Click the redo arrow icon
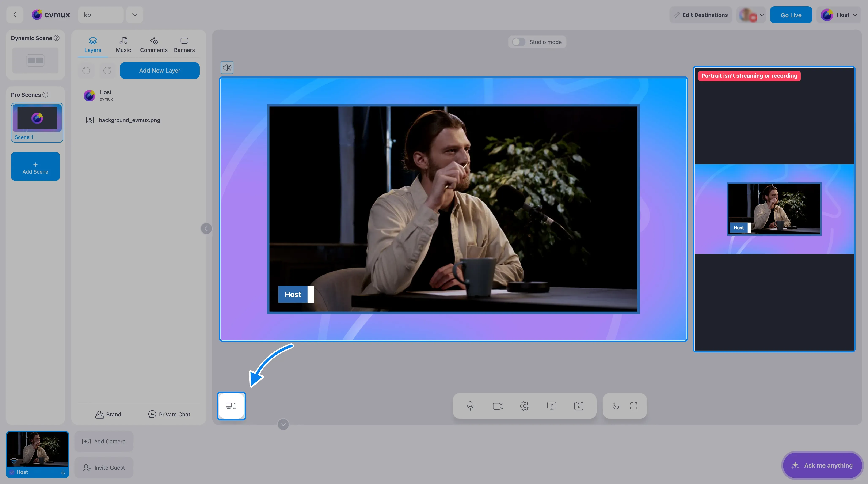868x484 pixels. coord(107,71)
